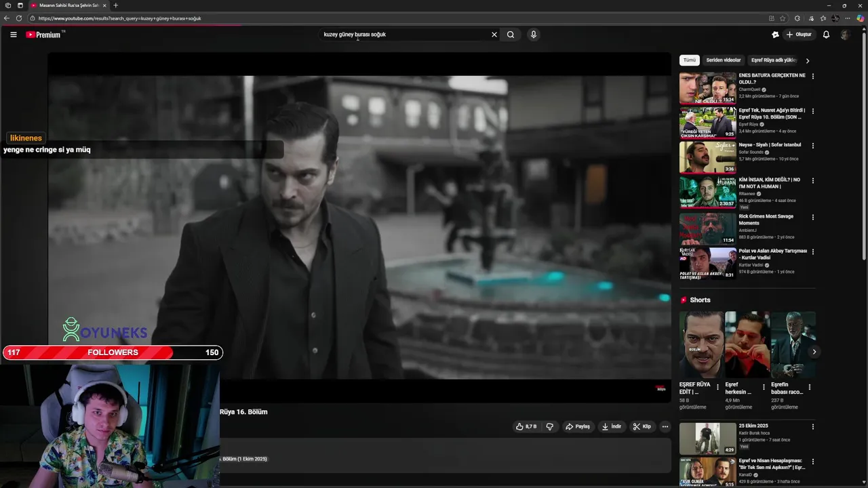Open the YouTube hamburger guide menu
The width and height of the screenshot is (868, 488).
coord(13,35)
